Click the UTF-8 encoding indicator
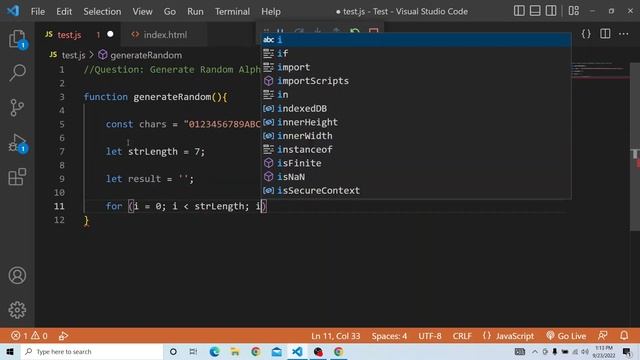640x360 pixels. pos(430,336)
